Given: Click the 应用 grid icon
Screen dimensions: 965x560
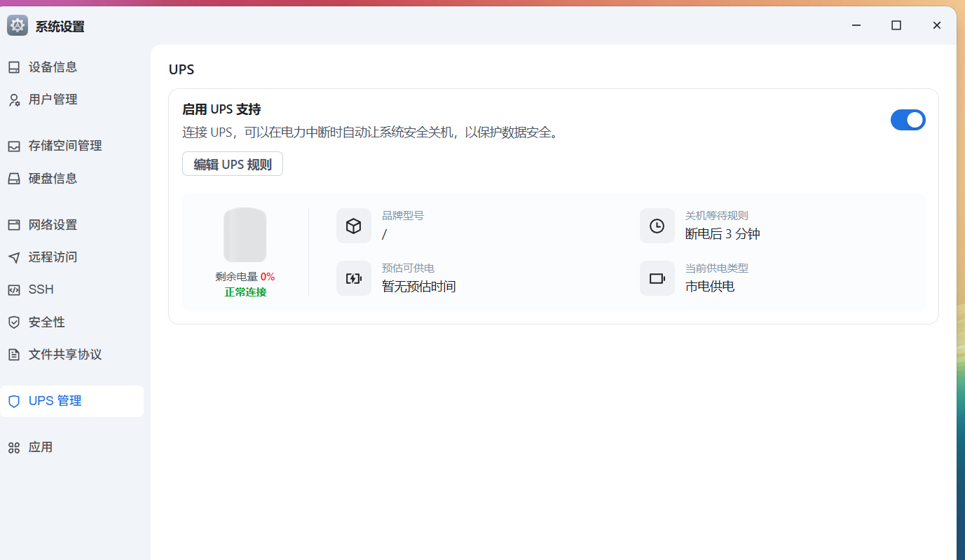Looking at the screenshot, I should pyautogui.click(x=14, y=447).
